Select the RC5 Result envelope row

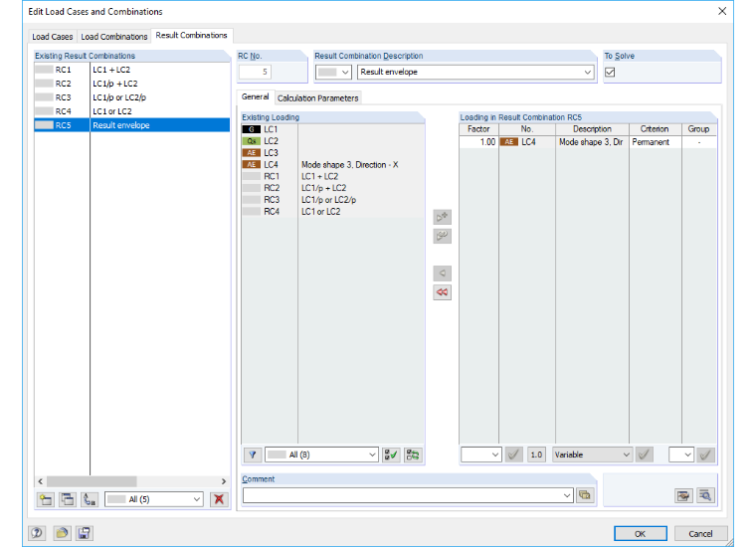131,125
